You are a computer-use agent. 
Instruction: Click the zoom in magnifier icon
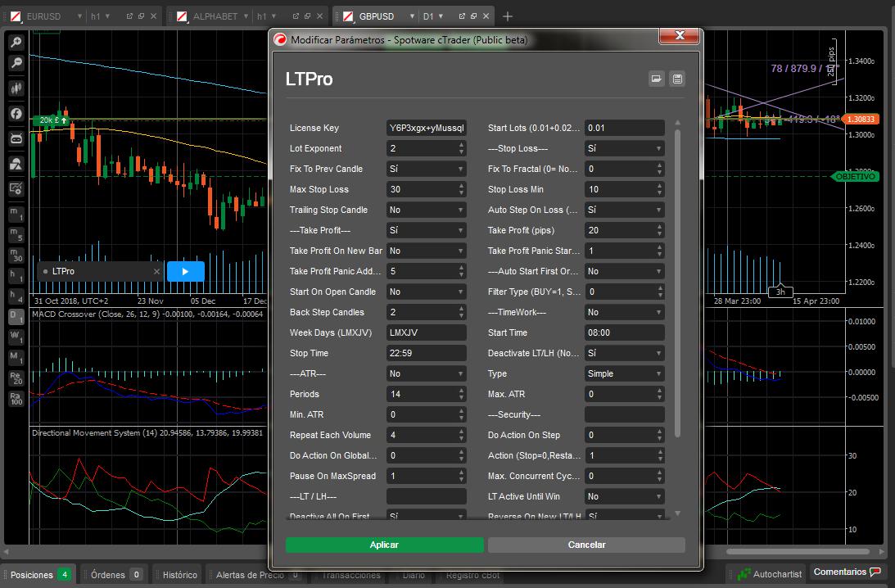tap(16, 41)
